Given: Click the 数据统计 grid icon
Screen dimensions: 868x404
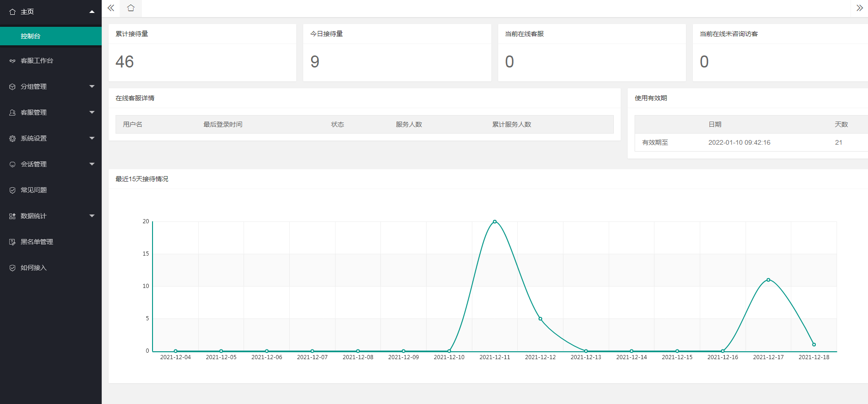Looking at the screenshot, I should 12,216.
